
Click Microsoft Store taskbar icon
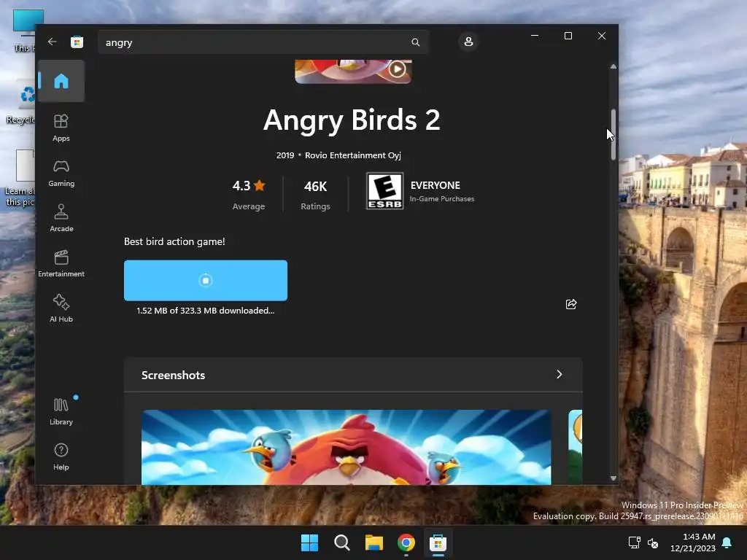438,542
